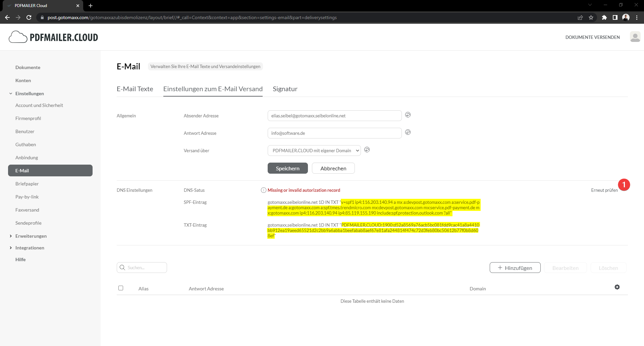
Task: Sort by Antwort Adresse column header
Action: 206,289
